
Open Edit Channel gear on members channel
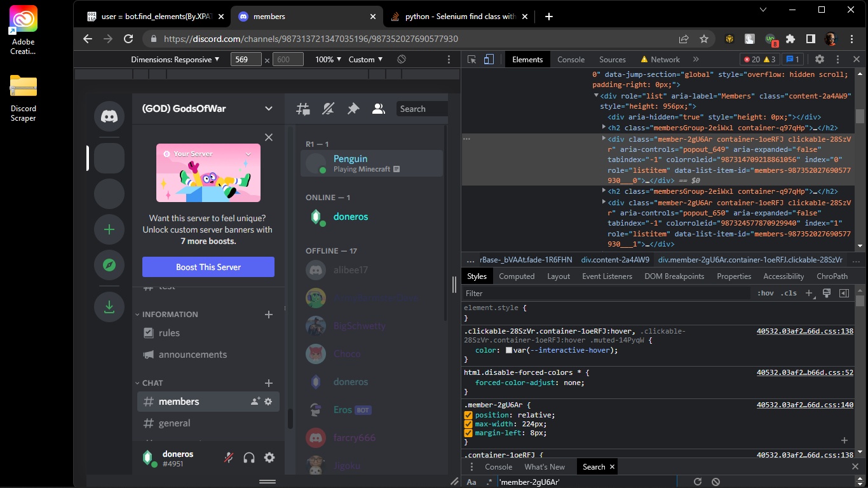[x=268, y=402]
